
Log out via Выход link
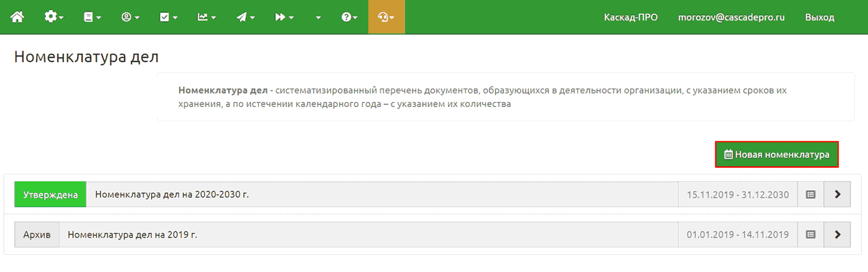click(x=819, y=18)
